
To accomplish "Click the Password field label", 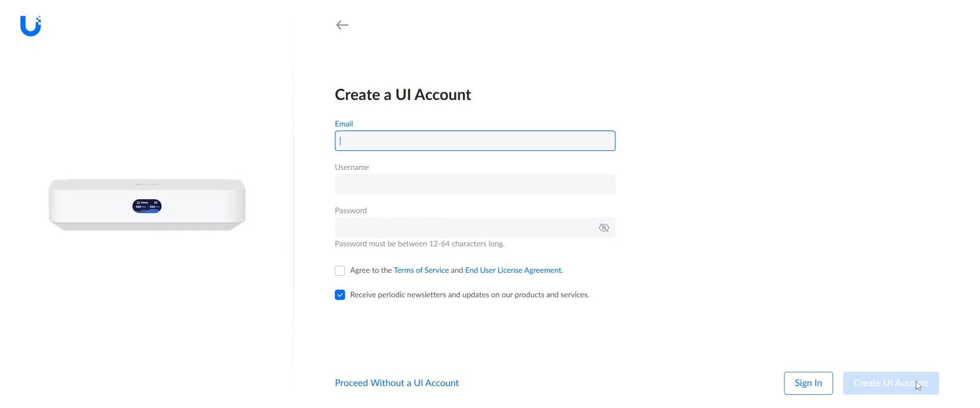I will tap(351, 211).
